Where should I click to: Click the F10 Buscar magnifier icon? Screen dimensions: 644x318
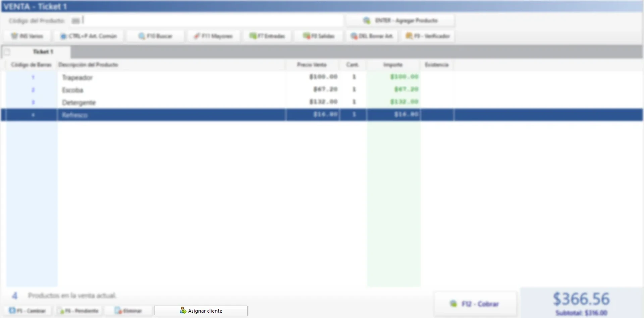142,36
